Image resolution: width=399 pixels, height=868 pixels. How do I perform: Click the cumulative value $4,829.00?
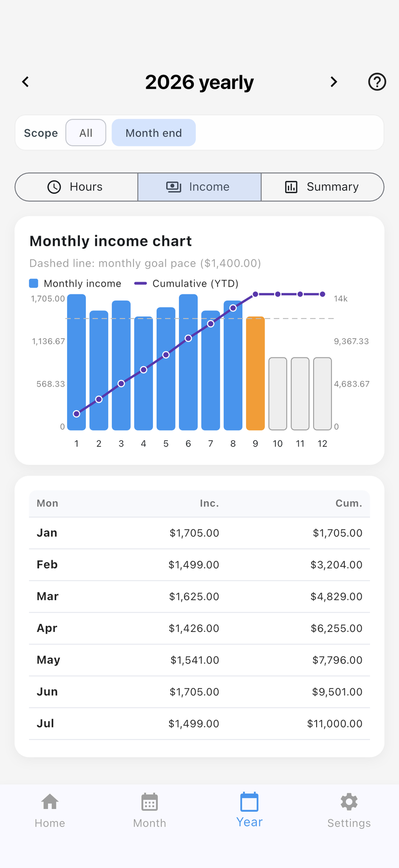tap(337, 597)
